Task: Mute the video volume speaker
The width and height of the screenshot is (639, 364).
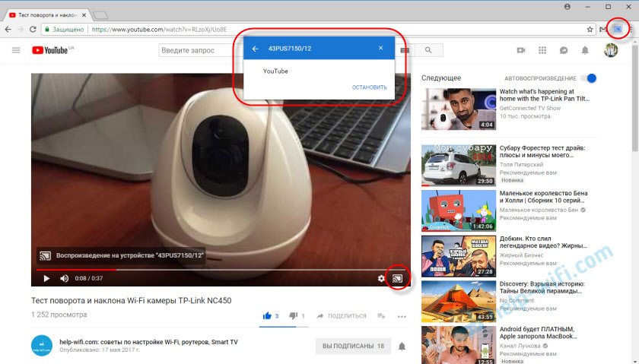Action: click(x=65, y=278)
